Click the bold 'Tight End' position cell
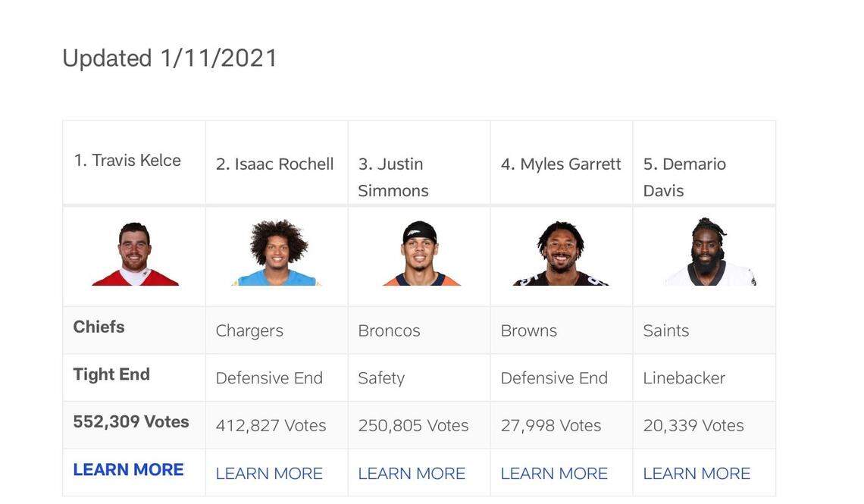Image resolution: width=864 pixels, height=504 pixels. click(x=111, y=374)
